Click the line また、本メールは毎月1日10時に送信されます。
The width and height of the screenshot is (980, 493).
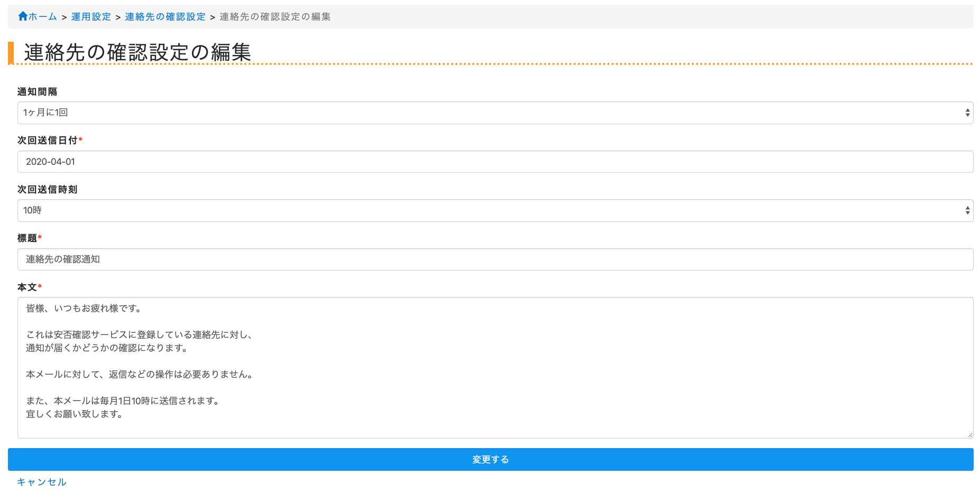click(123, 401)
